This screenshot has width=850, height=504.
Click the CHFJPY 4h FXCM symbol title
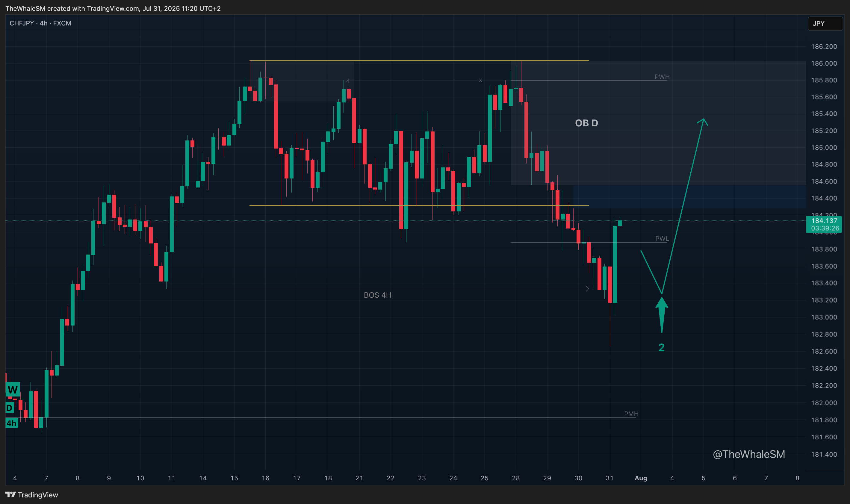click(x=40, y=23)
